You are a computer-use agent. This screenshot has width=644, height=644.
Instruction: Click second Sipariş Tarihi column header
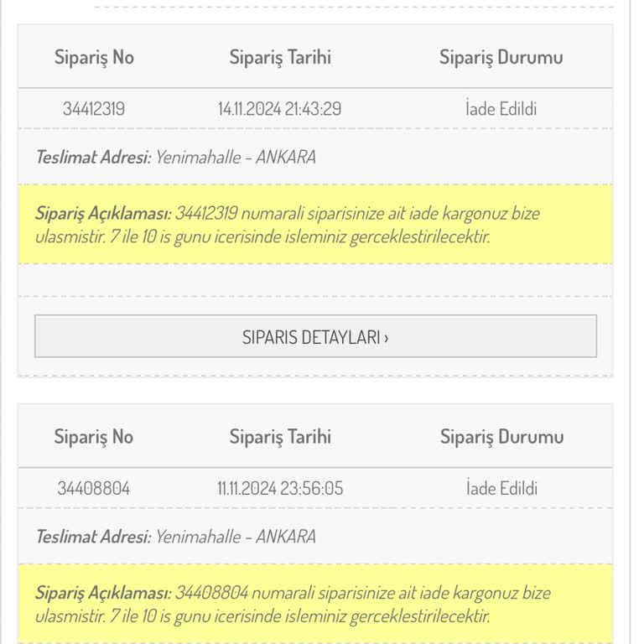(280, 437)
